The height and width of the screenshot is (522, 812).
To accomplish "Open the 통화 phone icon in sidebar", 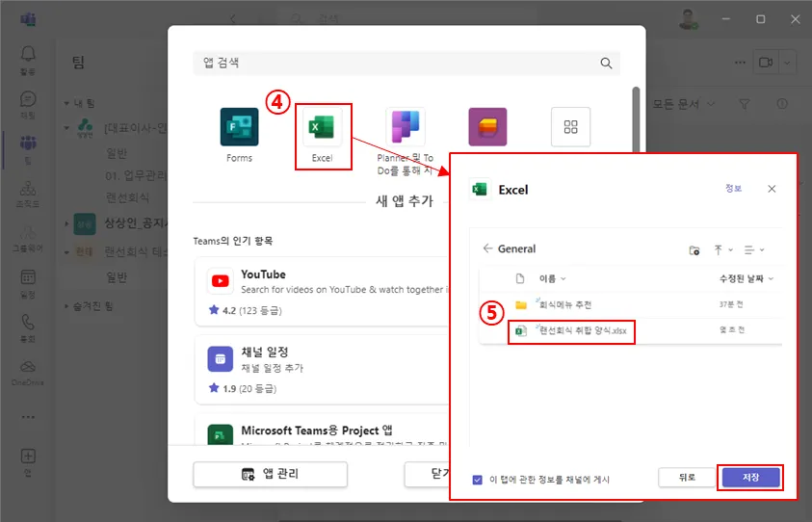I will tap(28, 327).
